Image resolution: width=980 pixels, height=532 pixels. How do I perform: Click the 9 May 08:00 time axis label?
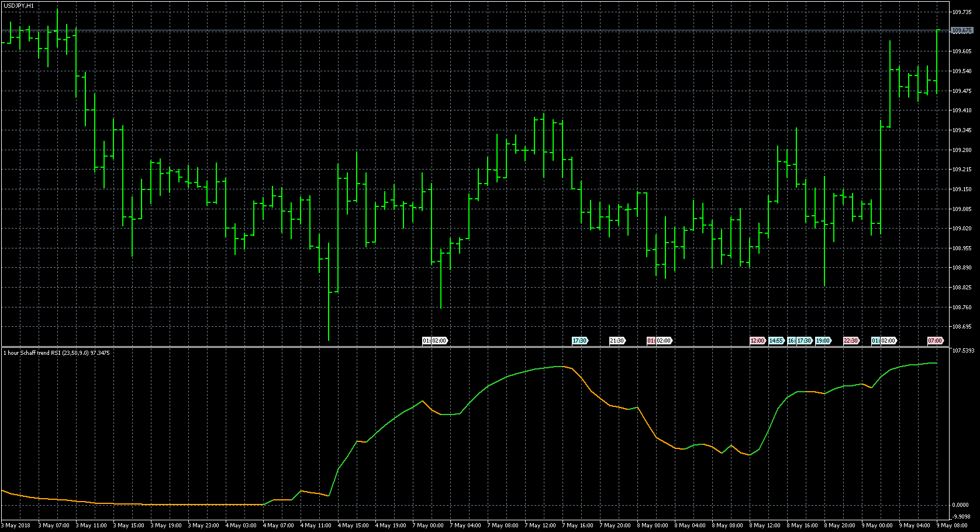click(x=953, y=526)
